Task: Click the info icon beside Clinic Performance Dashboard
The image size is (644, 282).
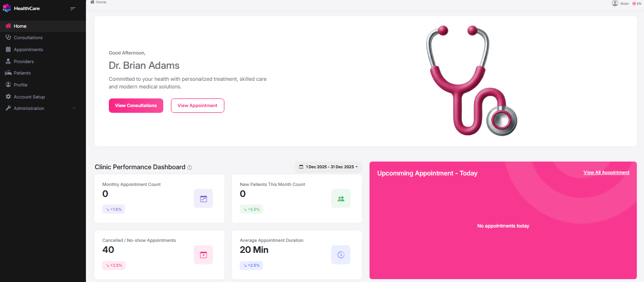Action: [x=190, y=167]
